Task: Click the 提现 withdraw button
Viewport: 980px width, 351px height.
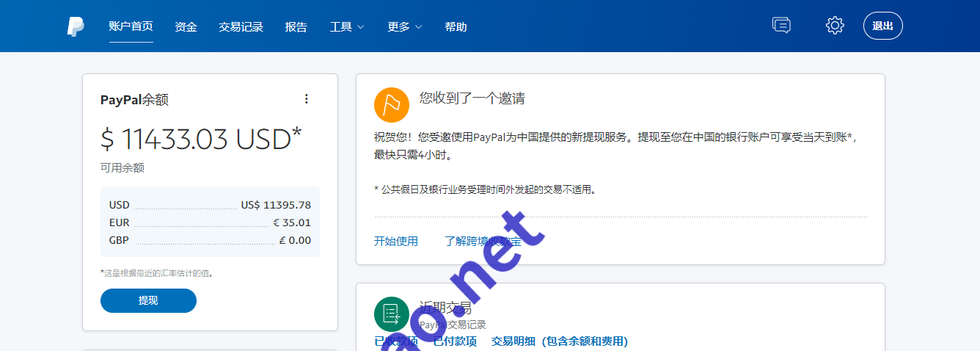Action: coord(148,300)
